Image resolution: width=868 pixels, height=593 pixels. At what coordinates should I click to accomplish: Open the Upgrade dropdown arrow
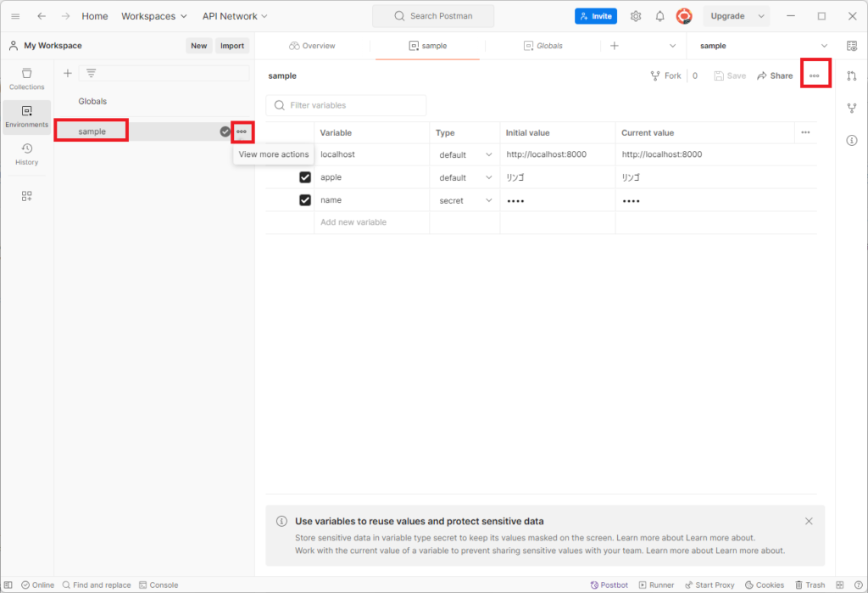pyautogui.click(x=761, y=16)
